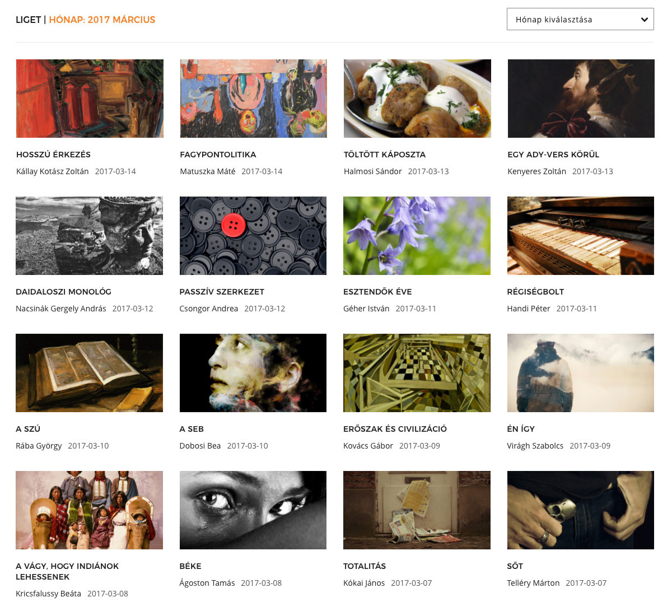Image resolution: width=672 pixels, height=616 pixels.
Task: Click the Fagypontolitika painting thumbnail
Action: tap(253, 99)
